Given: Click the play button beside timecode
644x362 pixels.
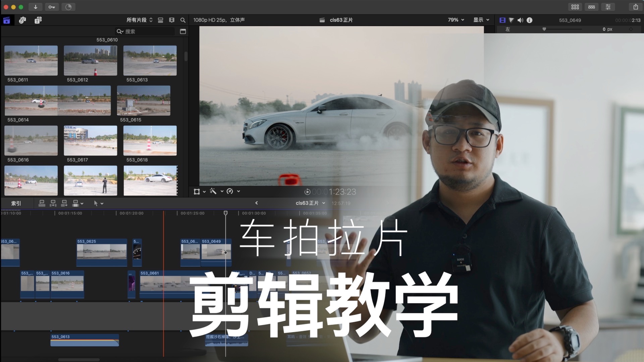Looking at the screenshot, I should 307,192.
